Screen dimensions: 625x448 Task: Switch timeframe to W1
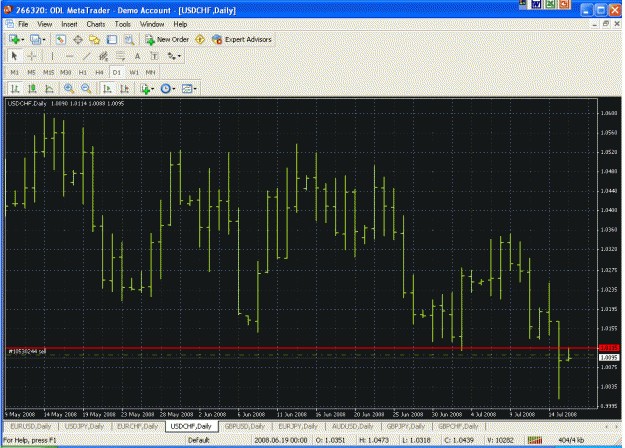coord(134,73)
